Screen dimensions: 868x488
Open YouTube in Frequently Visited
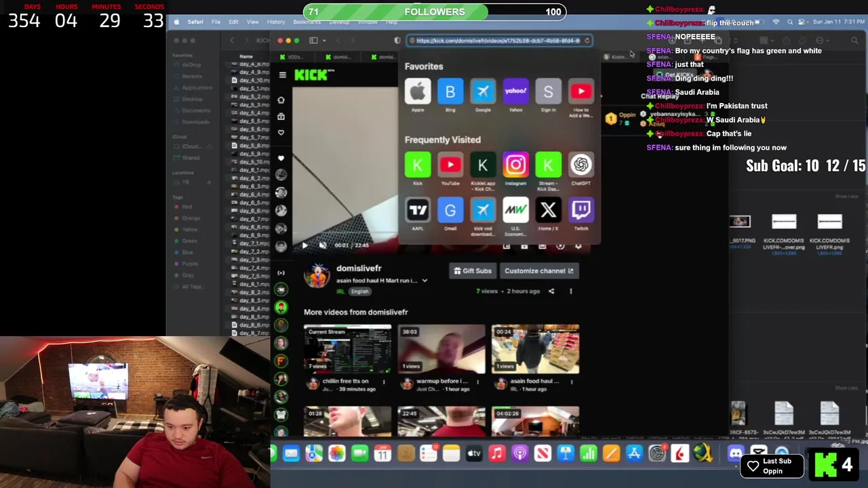point(450,165)
